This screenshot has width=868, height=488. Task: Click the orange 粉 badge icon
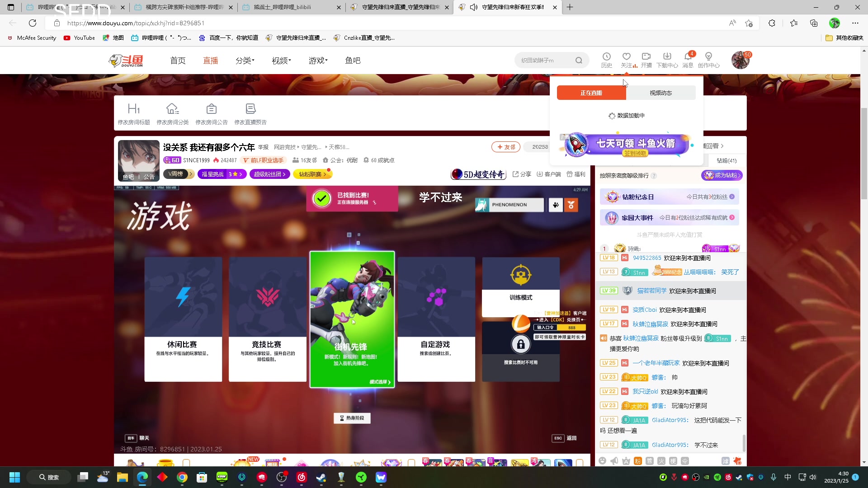637,460
